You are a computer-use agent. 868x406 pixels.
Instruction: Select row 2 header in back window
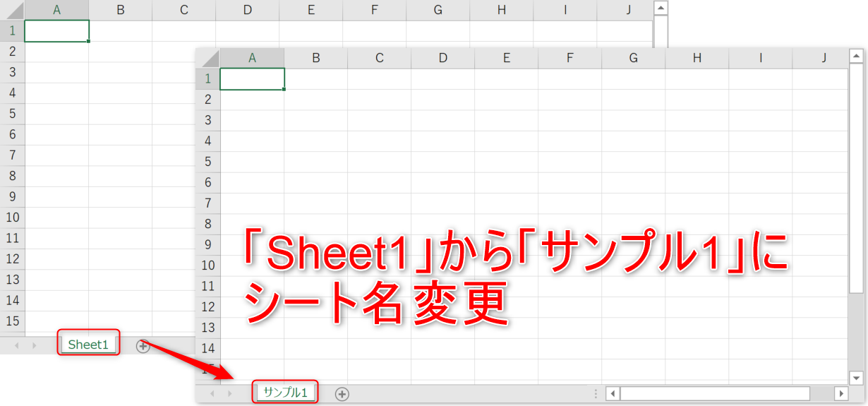click(12, 52)
